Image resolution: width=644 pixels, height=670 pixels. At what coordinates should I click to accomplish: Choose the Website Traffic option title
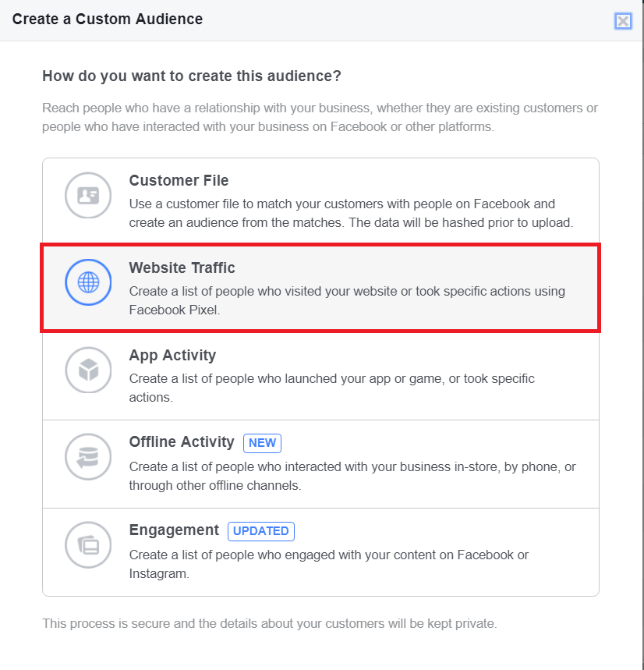tap(182, 268)
